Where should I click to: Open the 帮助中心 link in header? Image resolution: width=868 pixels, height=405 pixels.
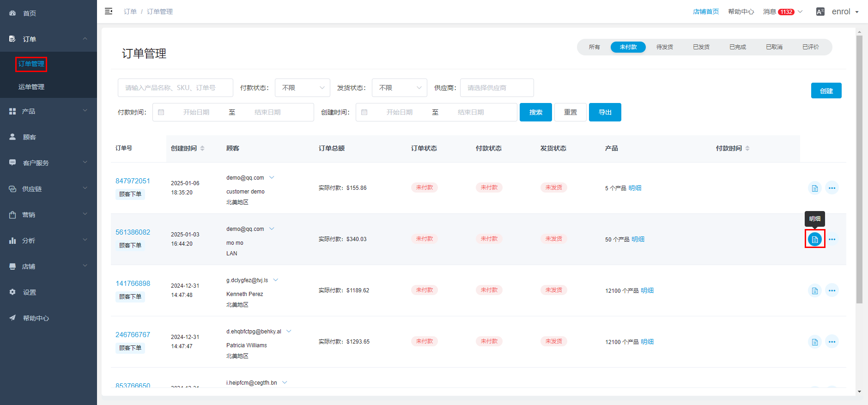[741, 12]
